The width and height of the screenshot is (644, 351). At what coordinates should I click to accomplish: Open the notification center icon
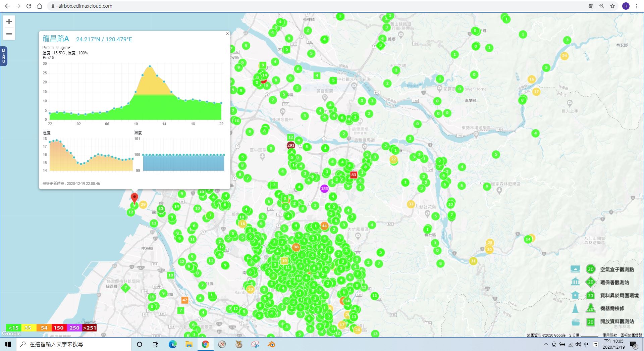634,344
